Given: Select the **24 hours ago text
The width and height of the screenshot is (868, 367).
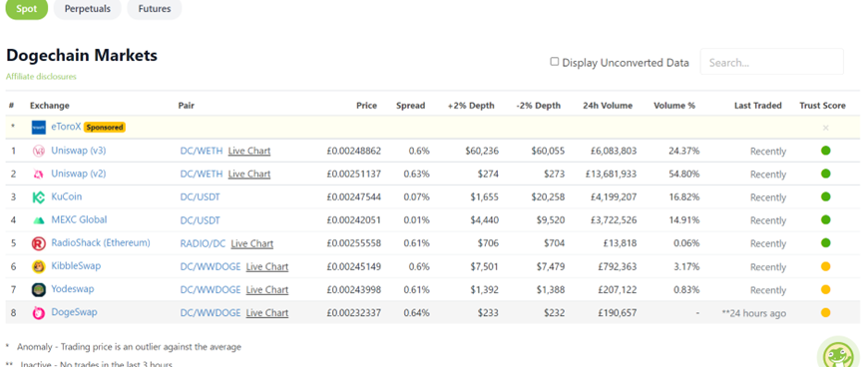Looking at the screenshot, I should point(754,313).
